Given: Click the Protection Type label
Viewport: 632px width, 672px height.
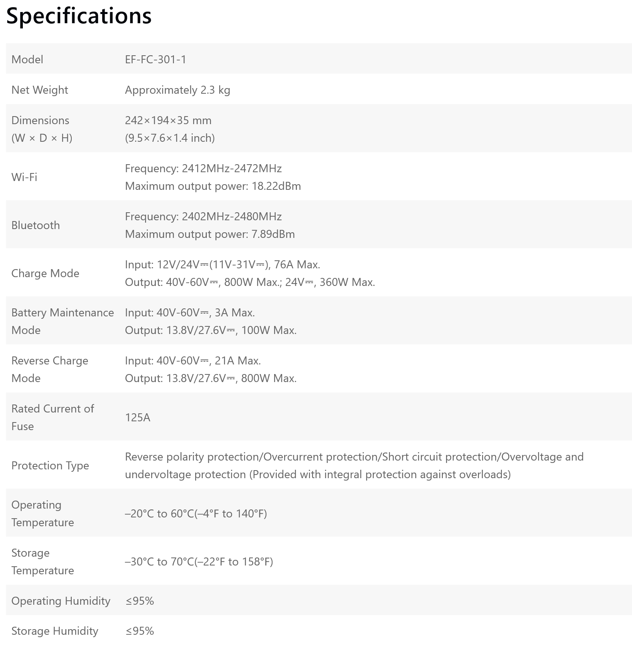Looking at the screenshot, I should click(50, 465).
